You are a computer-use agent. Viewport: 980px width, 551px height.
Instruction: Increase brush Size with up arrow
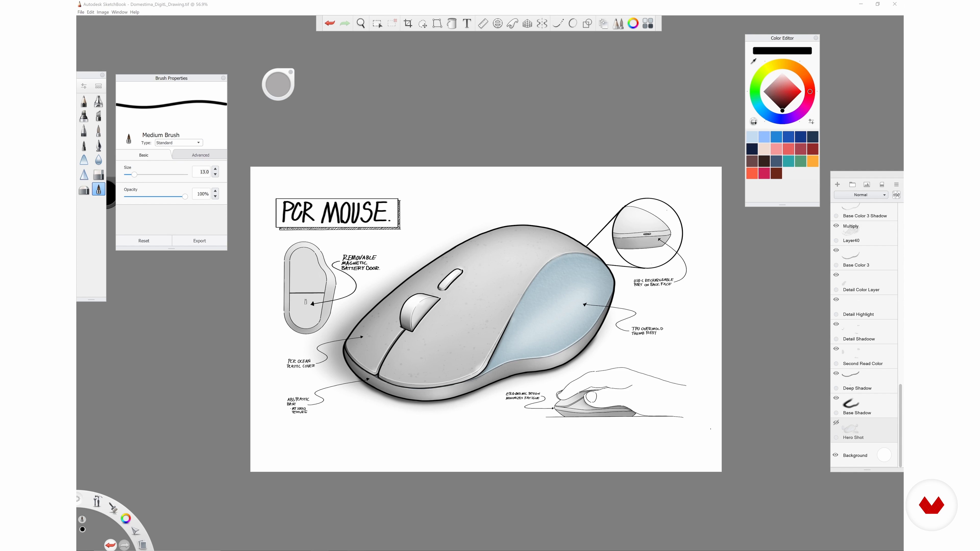point(215,168)
